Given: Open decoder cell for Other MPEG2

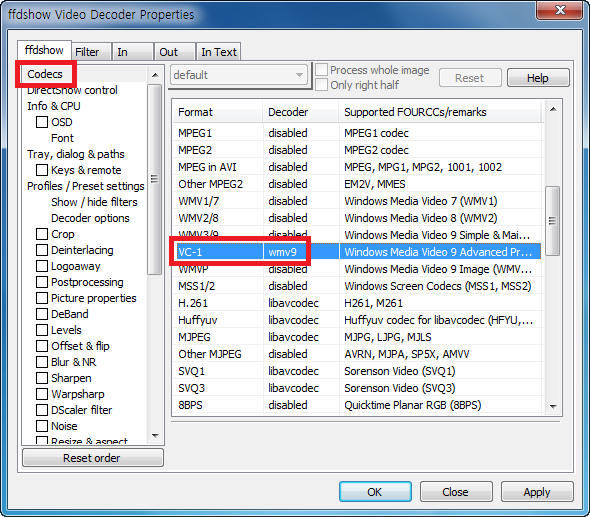Looking at the screenshot, I should [301, 184].
